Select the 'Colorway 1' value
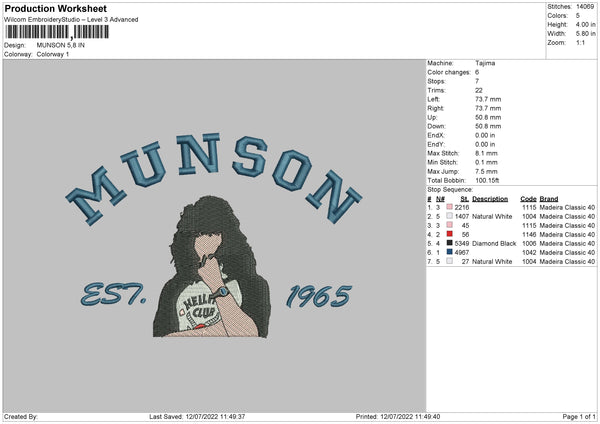This screenshot has height=424, width=600. (53, 54)
